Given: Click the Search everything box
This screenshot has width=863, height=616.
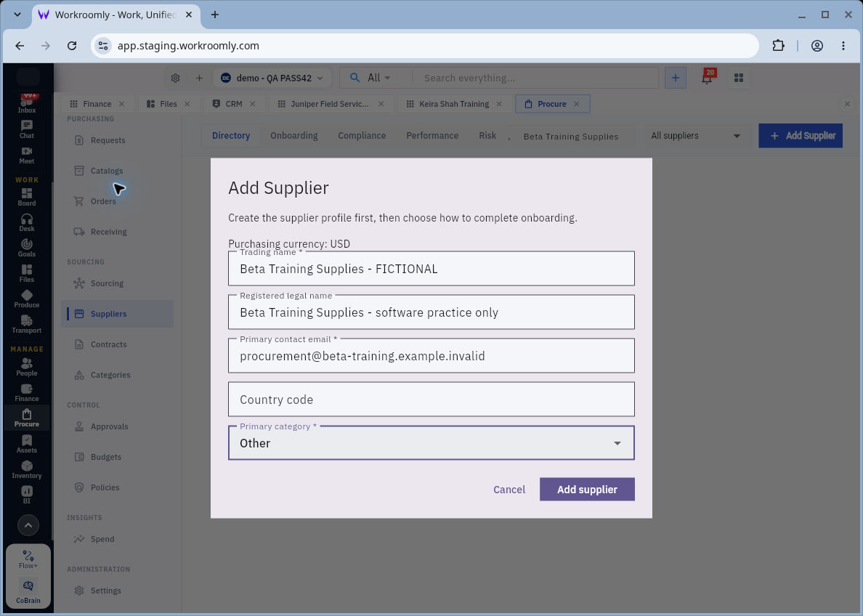Looking at the screenshot, I should [535, 78].
